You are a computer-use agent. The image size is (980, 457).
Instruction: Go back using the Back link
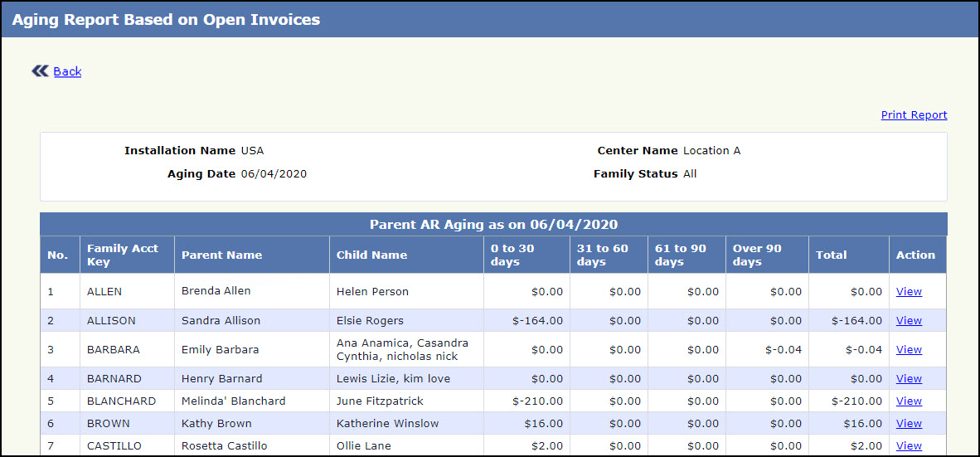click(x=67, y=72)
